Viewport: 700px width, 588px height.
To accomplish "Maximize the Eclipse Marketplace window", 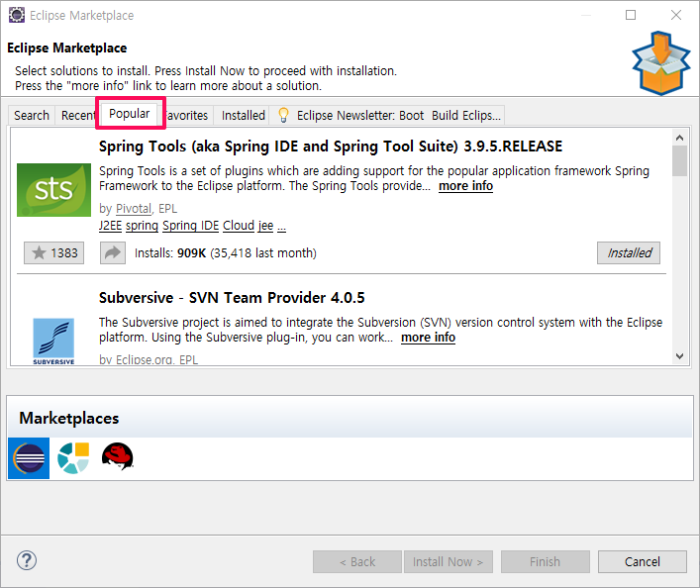I will pyautogui.click(x=631, y=15).
